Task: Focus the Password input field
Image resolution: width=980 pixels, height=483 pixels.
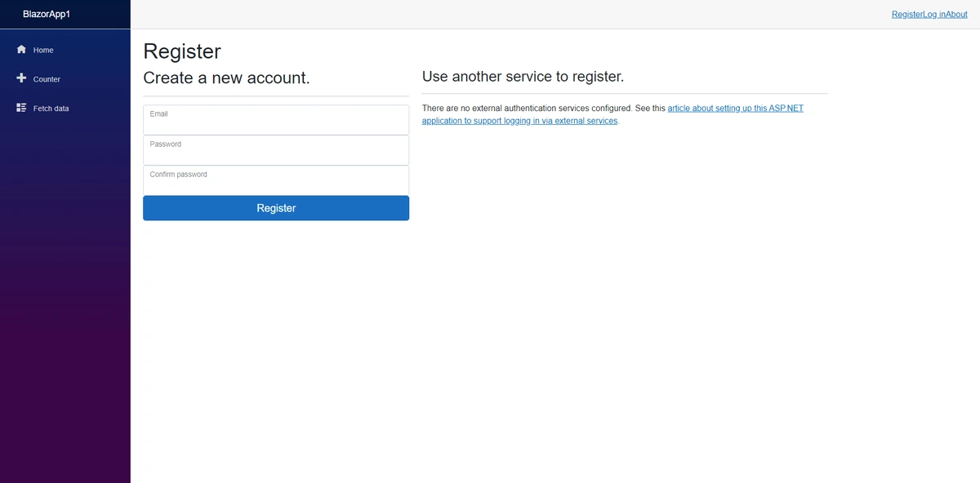Action: [276, 150]
